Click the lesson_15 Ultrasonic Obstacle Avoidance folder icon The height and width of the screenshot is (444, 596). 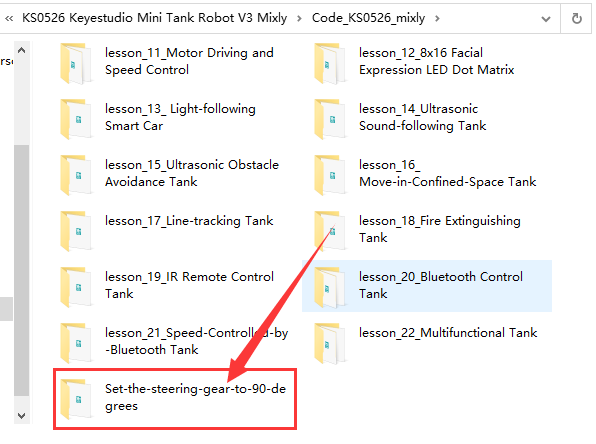[76, 175]
